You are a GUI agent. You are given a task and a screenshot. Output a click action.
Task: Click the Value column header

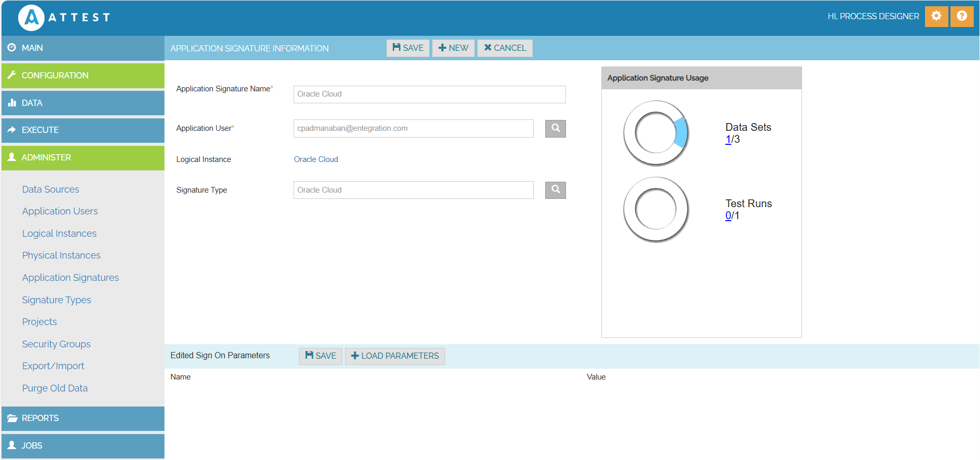click(596, 377)
